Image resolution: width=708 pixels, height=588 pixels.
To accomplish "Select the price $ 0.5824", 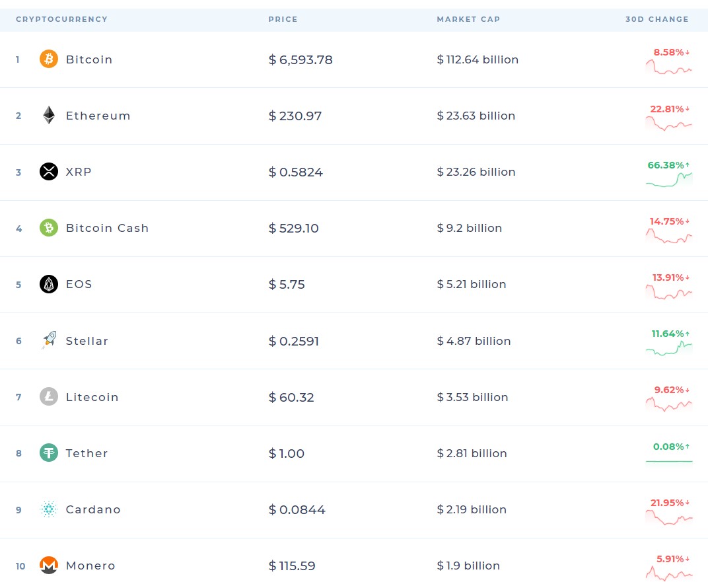I will [x=295, y=172].
